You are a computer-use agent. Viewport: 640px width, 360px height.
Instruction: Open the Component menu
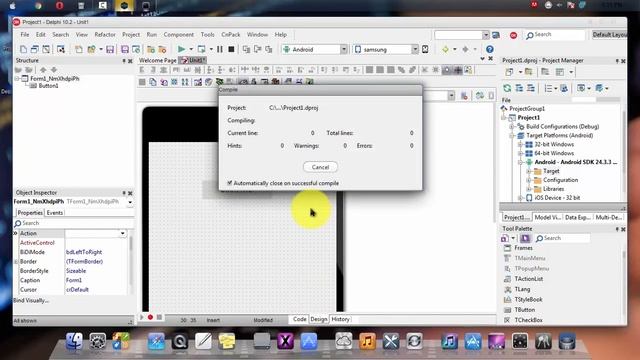click(179, 35)
